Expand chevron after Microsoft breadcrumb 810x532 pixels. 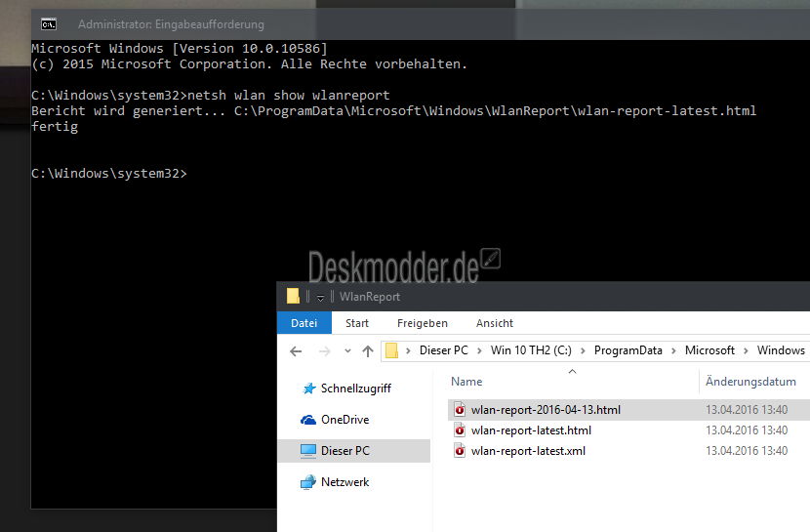[746, 351]
